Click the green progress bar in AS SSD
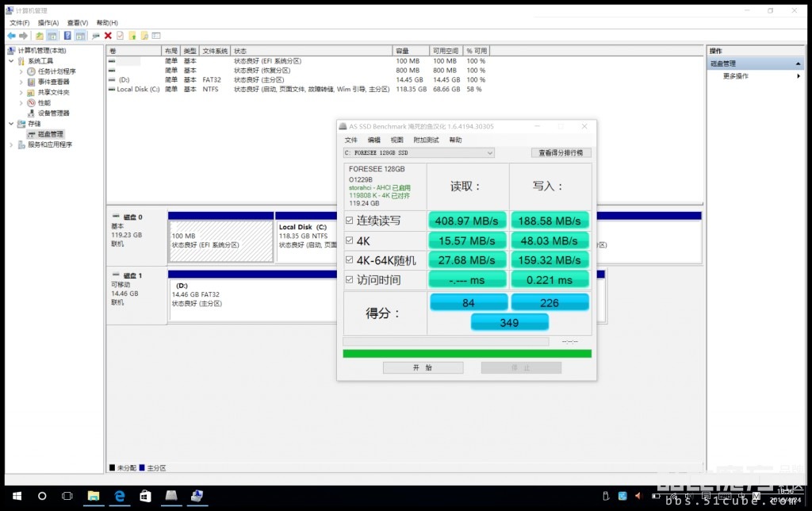 click(x=465, y=354)
